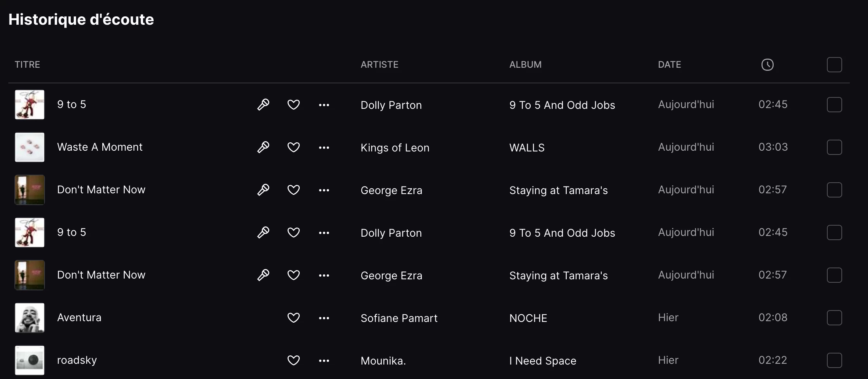Tick the select-all checkbox in the header
Screen dimensions: 868x379
pos(834,65)
